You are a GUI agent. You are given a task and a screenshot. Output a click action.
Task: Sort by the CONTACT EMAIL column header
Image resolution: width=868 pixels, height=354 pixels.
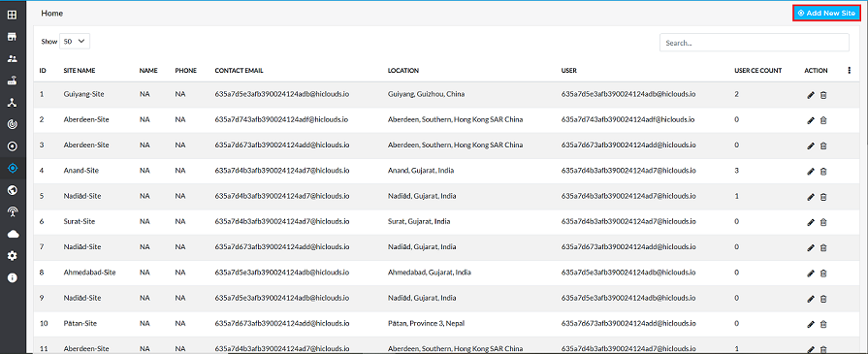tap(240, 71)
